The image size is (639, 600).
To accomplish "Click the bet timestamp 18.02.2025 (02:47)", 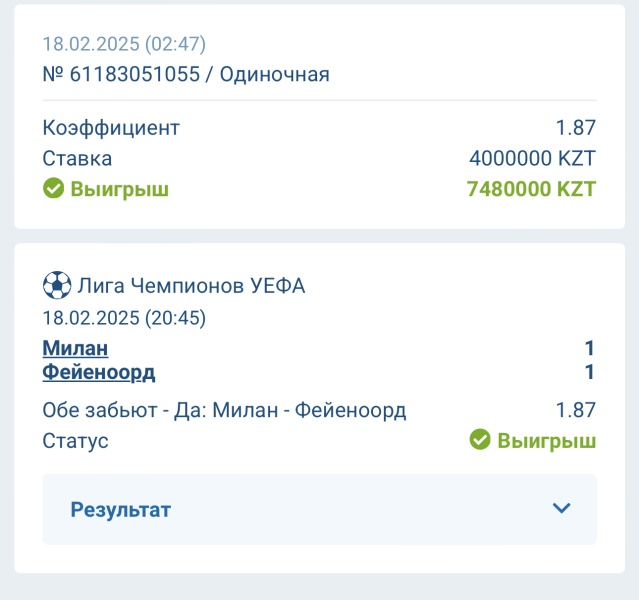I will coord(124,44).
